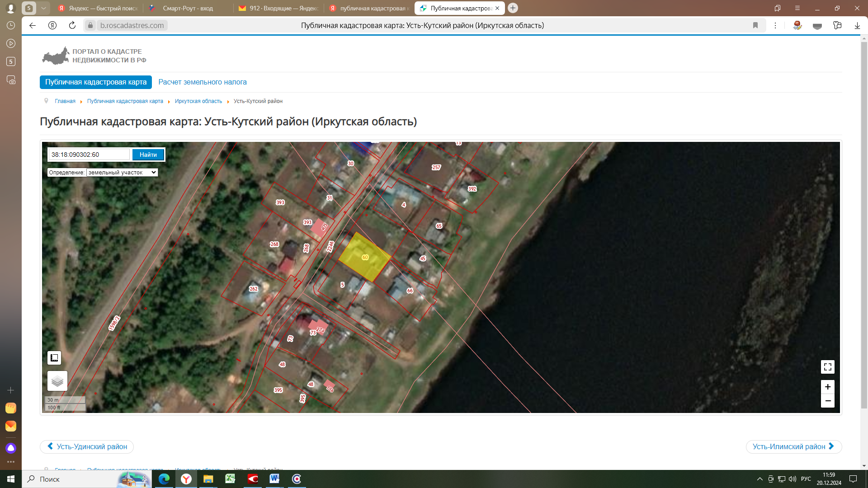This screenshot has height=488, width=868.
Task: Click the taskbar Поиск search box
Action: (87, 479)
